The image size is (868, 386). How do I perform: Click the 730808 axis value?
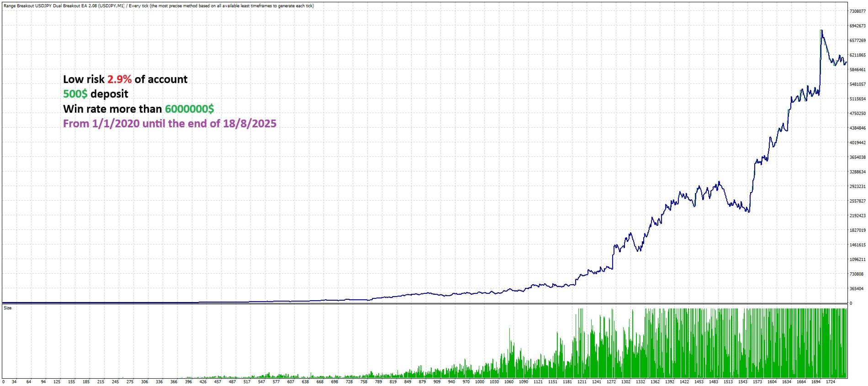[856, 274]
